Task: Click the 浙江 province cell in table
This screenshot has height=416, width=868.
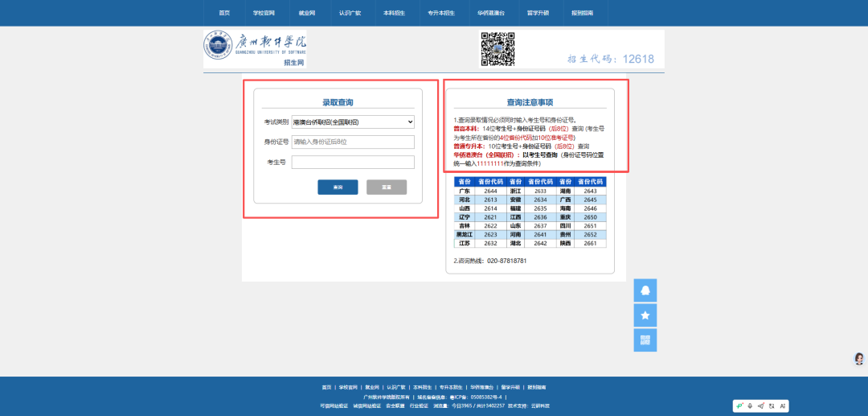Action: click(515, 192)
